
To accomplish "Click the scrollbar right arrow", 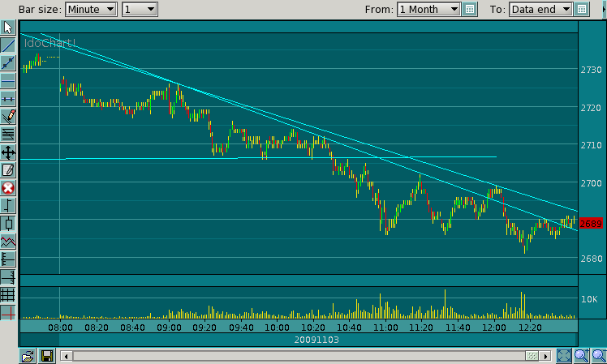I will [x=545, y=356].
